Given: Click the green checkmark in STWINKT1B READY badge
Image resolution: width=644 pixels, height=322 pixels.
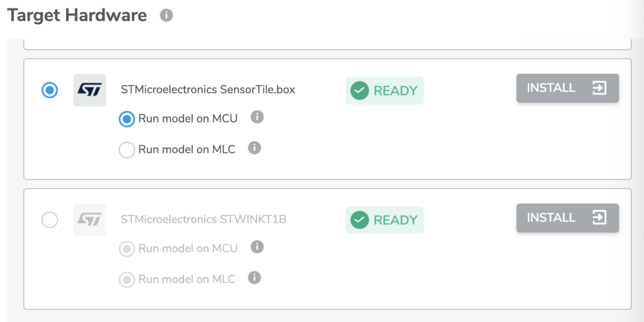Looking at the screenshot, I should point(359,220).
